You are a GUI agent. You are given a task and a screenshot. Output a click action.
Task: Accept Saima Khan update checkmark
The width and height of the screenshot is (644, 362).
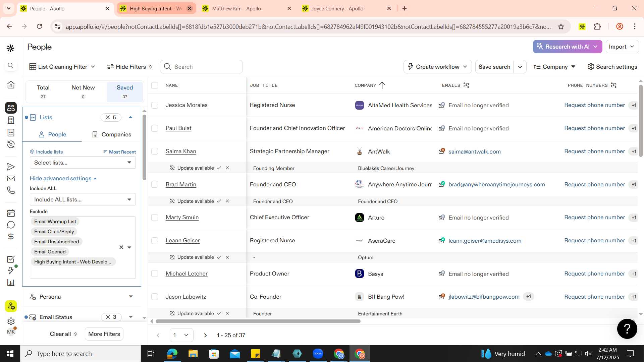tap(219, 168)
